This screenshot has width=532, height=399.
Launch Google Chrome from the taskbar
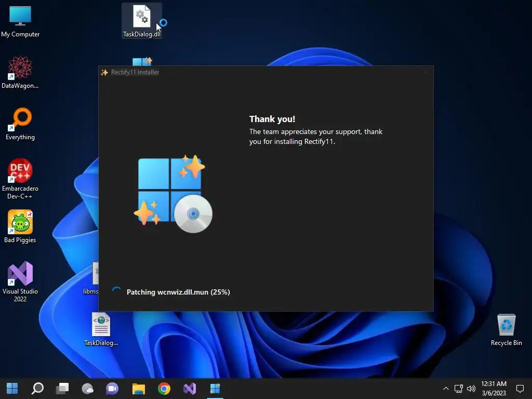(x=164, y=389)
